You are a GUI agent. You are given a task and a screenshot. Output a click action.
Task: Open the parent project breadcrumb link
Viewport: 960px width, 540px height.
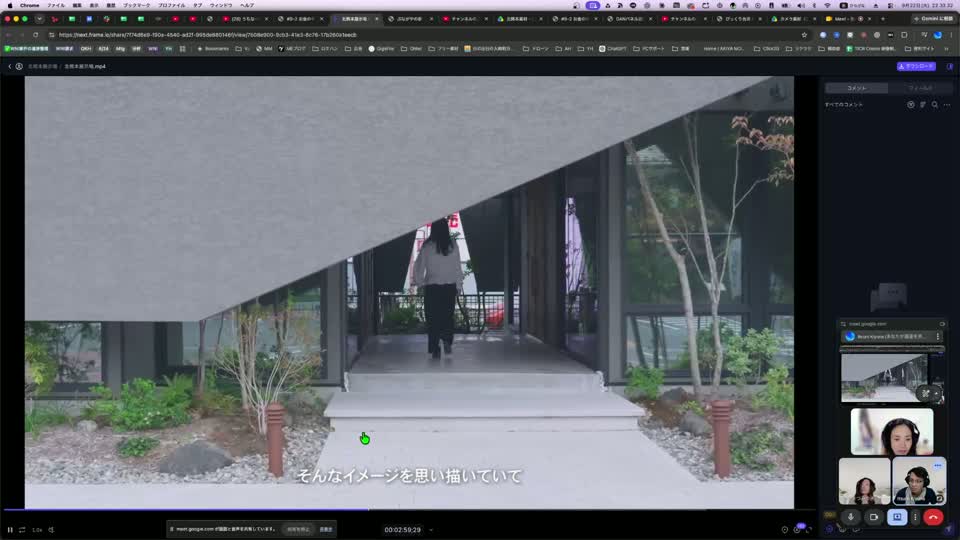pos(42,66)
